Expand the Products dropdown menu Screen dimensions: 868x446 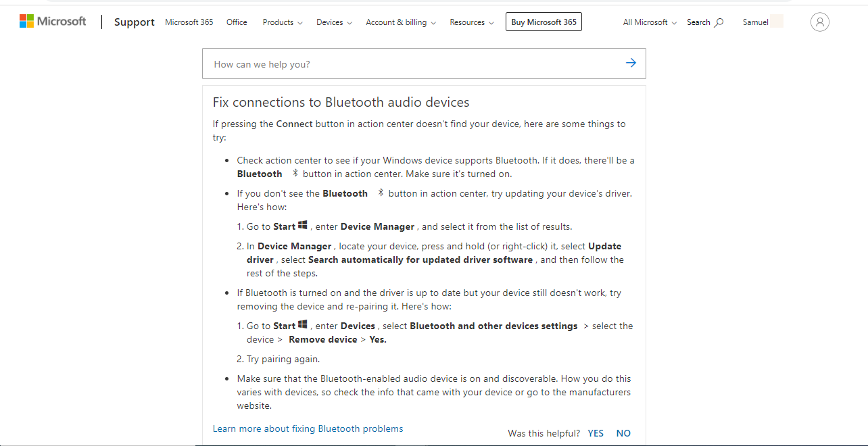point(283,22)
